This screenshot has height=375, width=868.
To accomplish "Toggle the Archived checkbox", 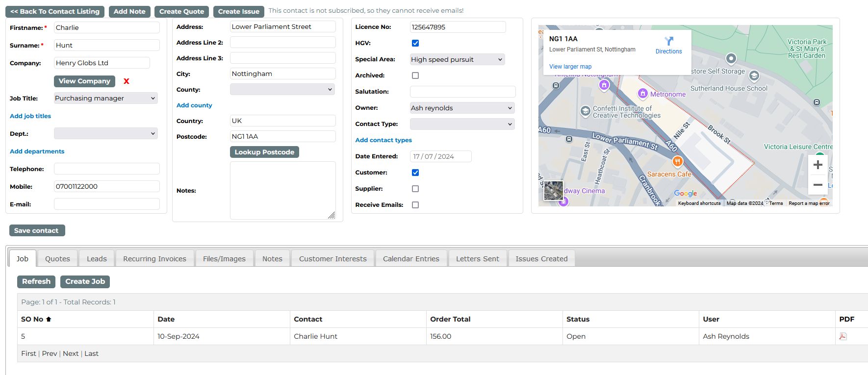I will pyautogui.click(x=415, y=75).
